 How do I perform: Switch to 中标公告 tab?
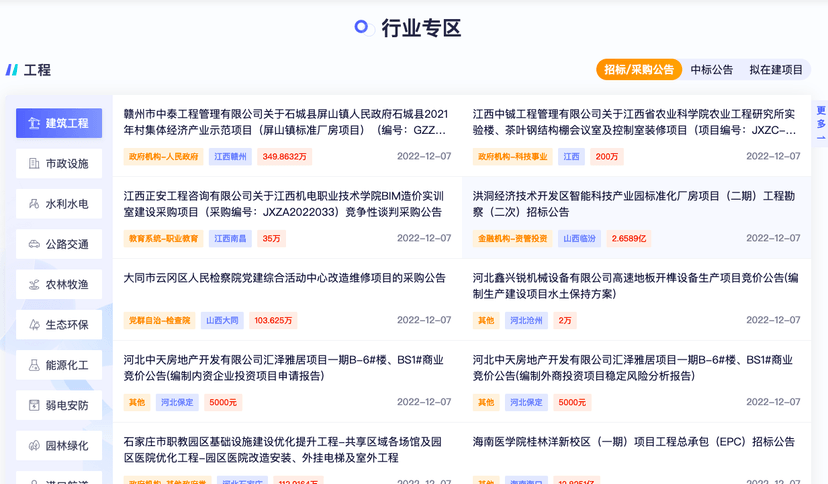pos(711,70)
